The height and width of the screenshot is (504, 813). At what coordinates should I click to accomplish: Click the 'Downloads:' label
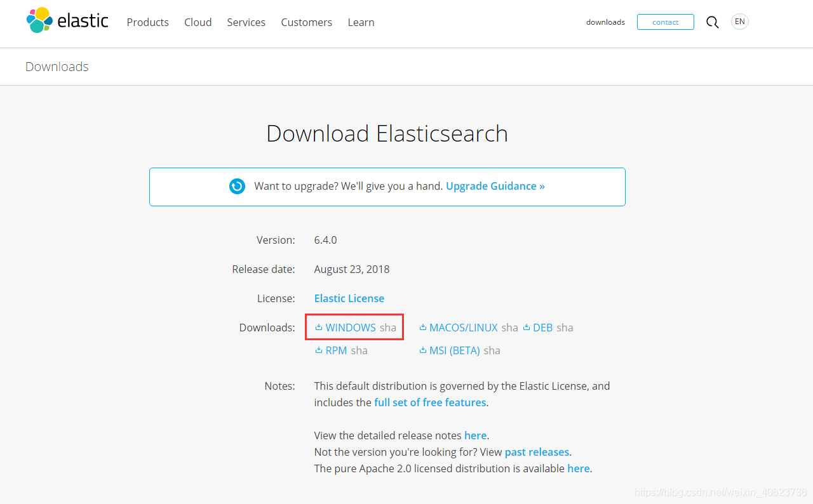tap(267, 328)
